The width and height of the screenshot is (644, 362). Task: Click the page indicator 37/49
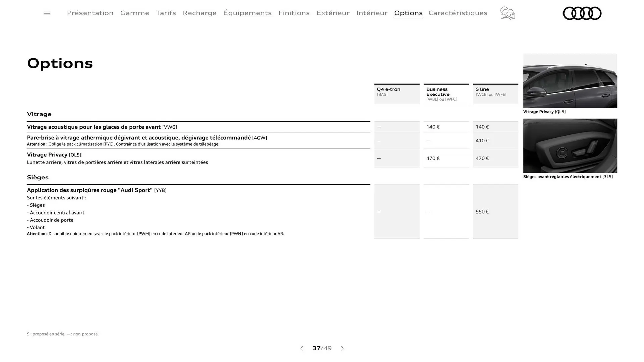[x=322, y=348]
